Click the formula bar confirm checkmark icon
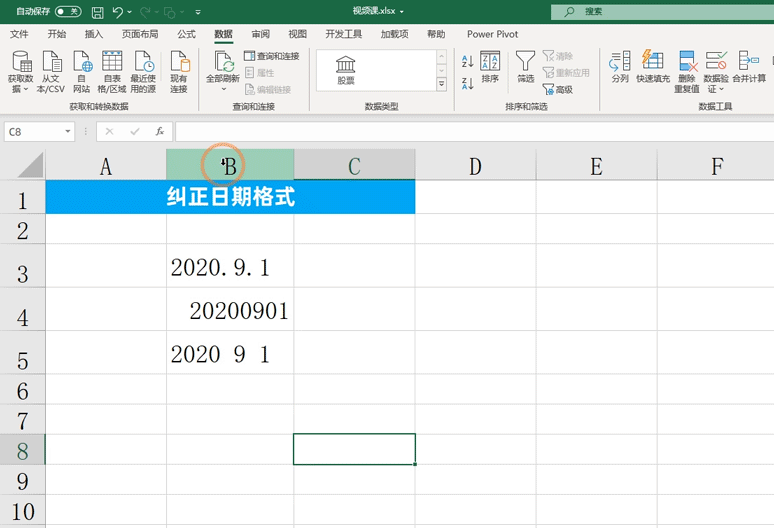Viewport: 774px width, 528px height. [x=135, y=131]
